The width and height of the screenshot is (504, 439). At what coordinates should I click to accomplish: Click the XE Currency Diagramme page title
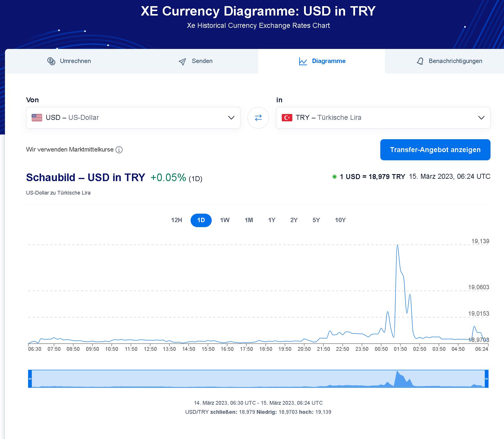(258, 11)
